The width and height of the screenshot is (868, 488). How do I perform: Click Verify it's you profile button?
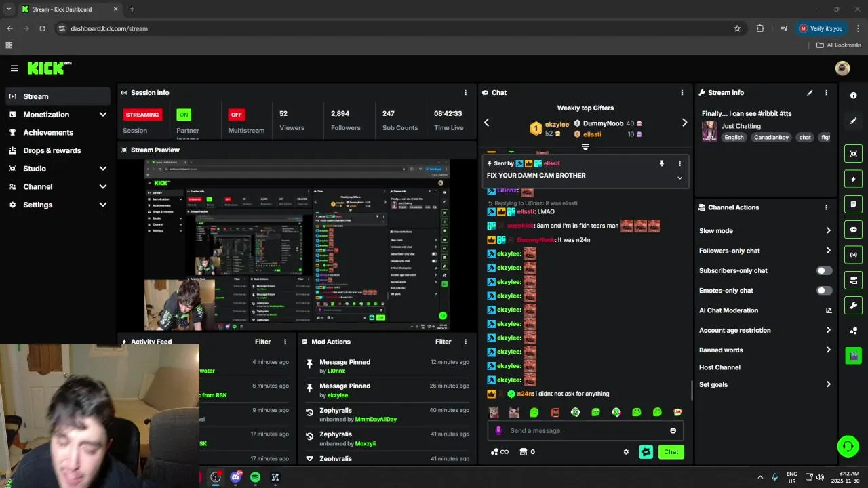tap(821, 28)
